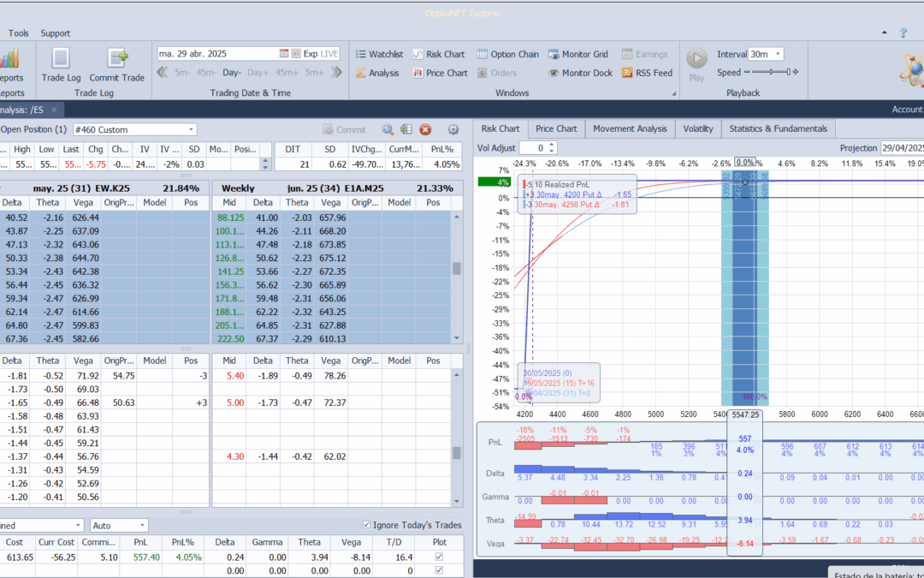
Task: Toggle Plot checkbox in the empty totals row
Action: click(x=439, y=570)
